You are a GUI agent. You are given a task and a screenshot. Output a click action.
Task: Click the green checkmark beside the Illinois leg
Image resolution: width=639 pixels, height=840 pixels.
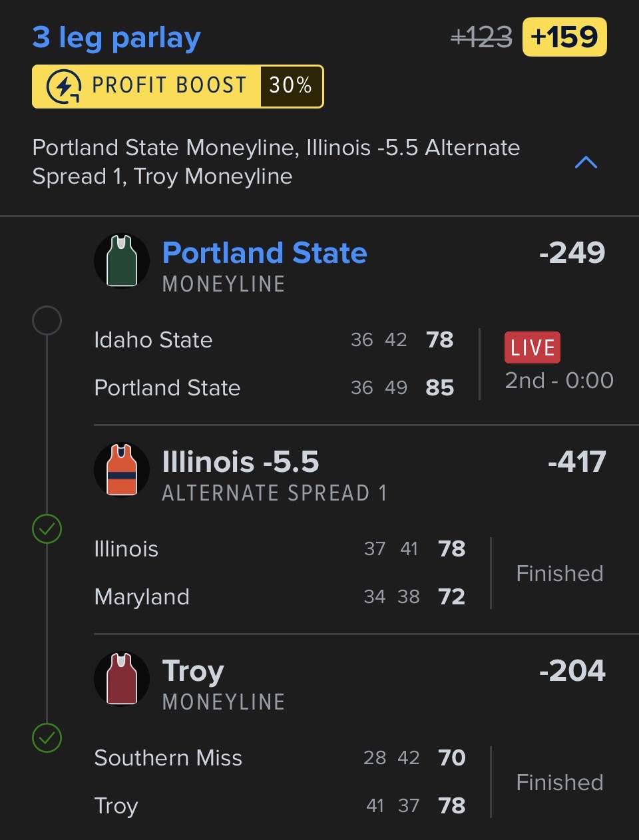pos(47,529)
